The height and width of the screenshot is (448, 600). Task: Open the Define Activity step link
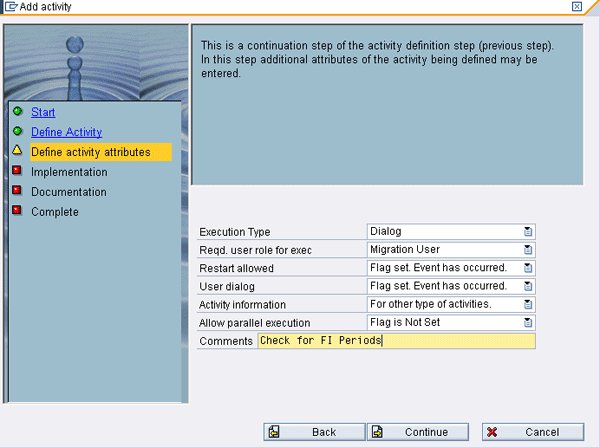pos(67,132)
